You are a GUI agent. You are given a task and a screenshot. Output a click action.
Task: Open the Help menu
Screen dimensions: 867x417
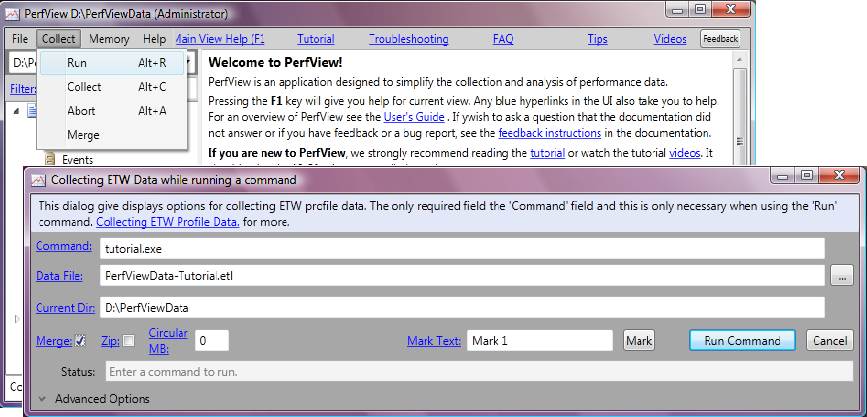click(x=154, y=39)
